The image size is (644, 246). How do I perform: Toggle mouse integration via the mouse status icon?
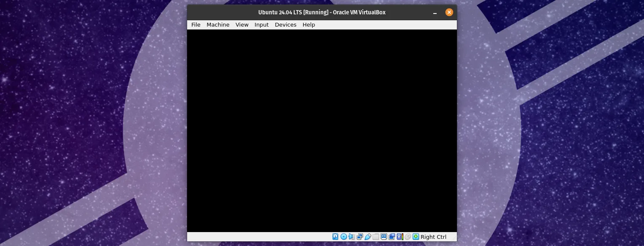pyautogui.click(x=408, y=237)
